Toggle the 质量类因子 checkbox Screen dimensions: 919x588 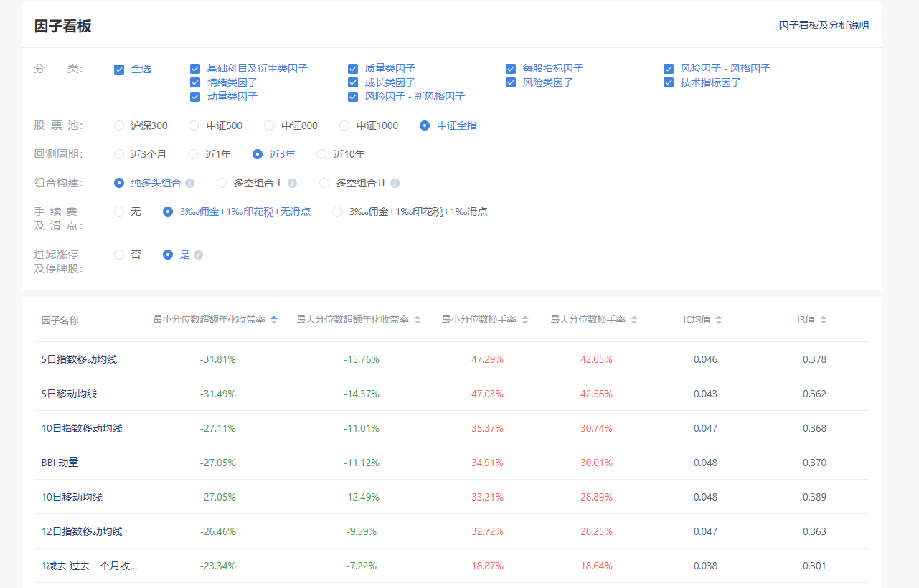point(353,69)
